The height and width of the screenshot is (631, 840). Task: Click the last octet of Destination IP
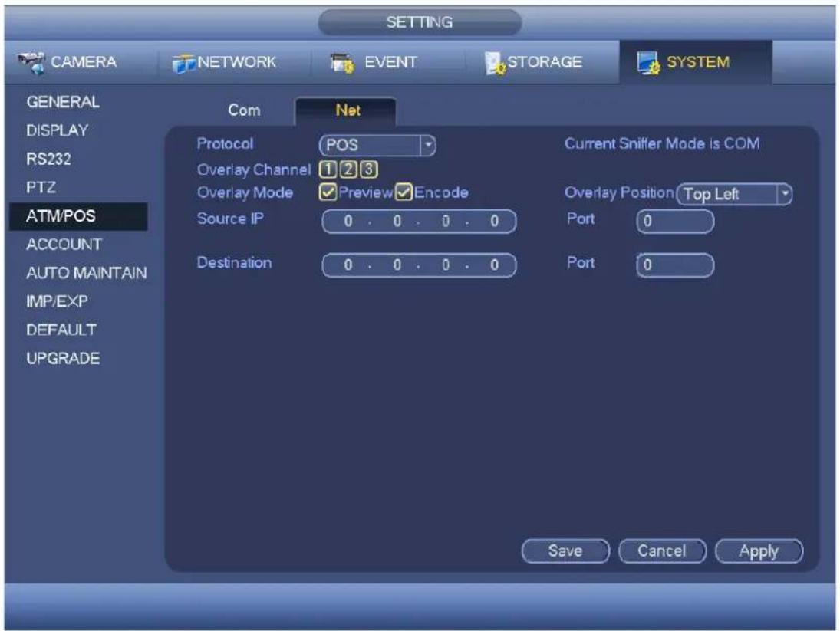[x=494, y=265]
